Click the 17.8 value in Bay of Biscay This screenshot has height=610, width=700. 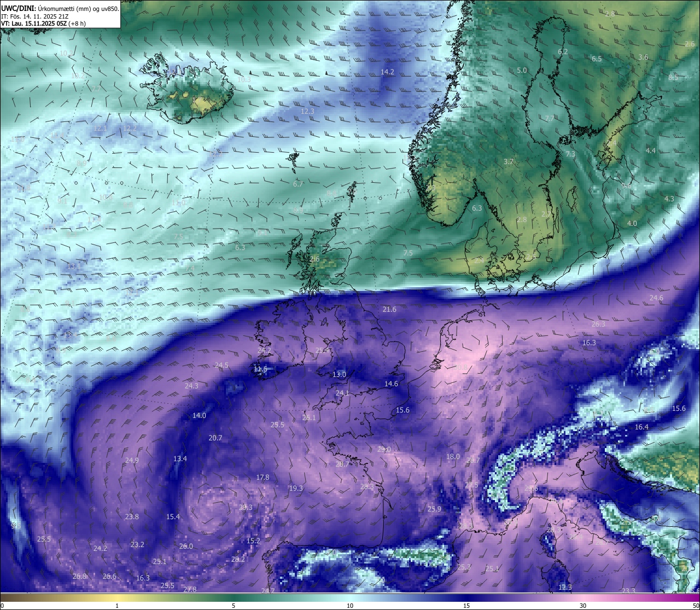click(262, 477)
